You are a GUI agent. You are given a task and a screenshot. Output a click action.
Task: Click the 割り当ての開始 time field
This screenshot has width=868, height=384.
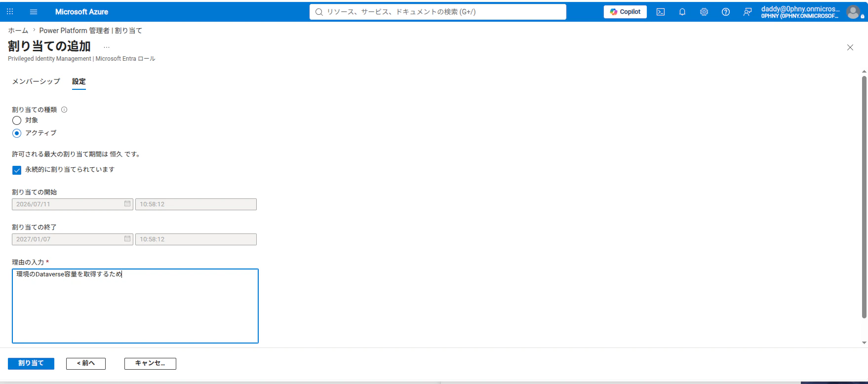(196, 204)
